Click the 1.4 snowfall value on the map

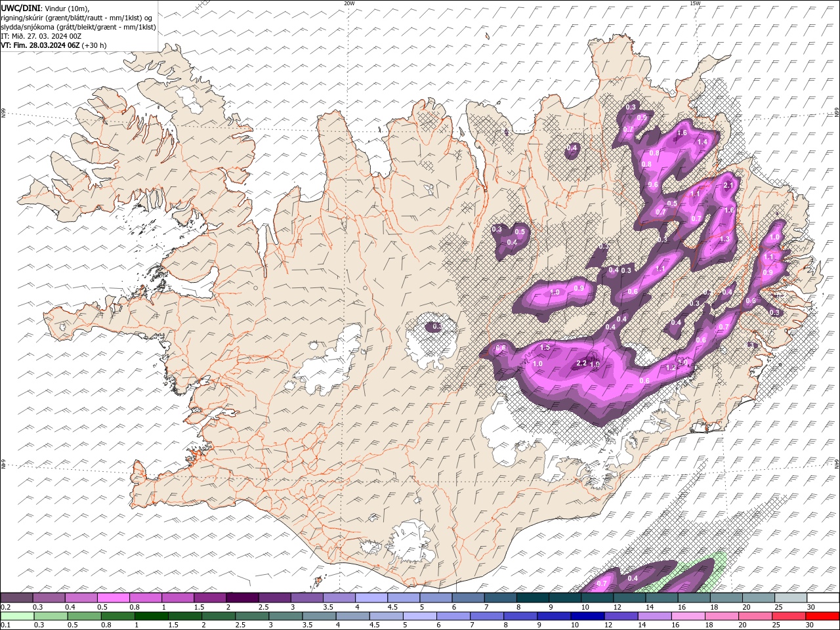point(702,142)
